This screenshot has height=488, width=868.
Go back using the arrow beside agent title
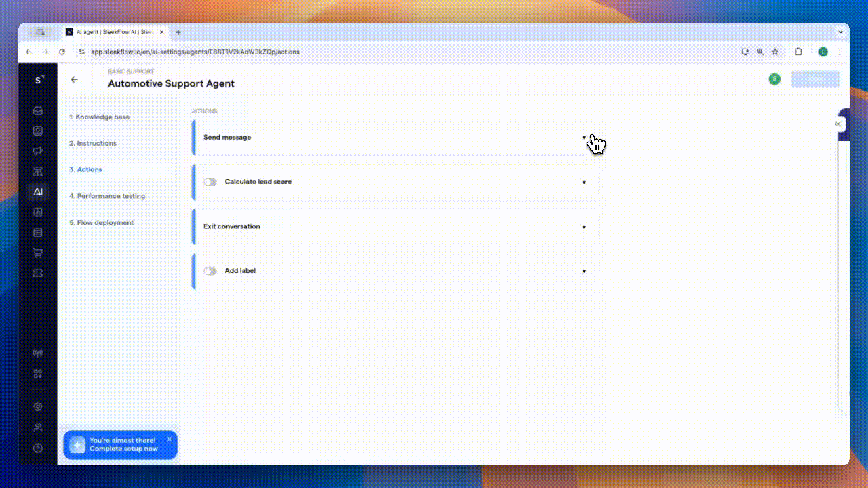coord(75,79)
